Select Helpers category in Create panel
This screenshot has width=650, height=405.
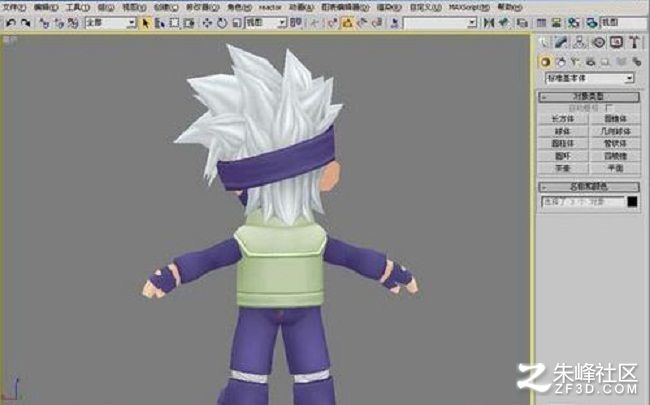pos(605,62)
